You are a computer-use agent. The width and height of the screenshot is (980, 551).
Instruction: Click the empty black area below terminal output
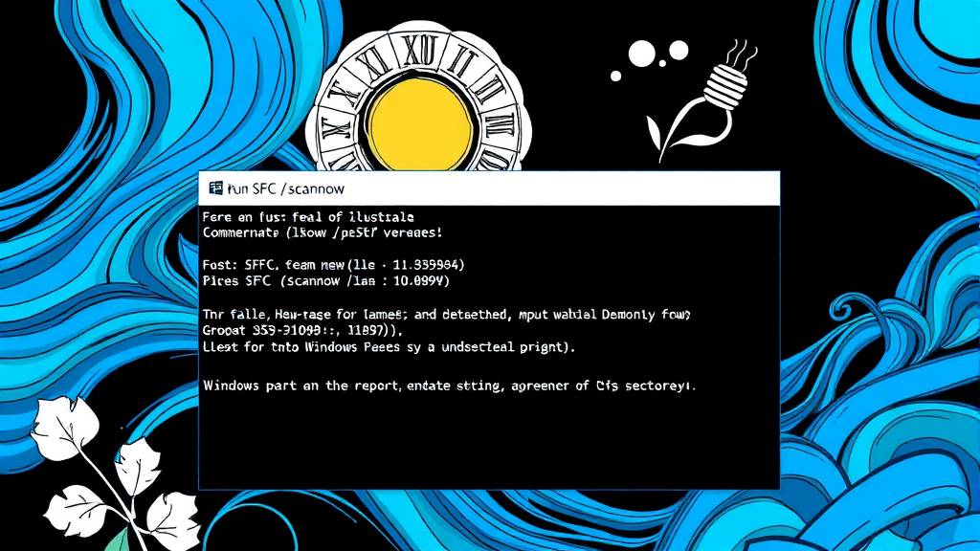(488, 445)
